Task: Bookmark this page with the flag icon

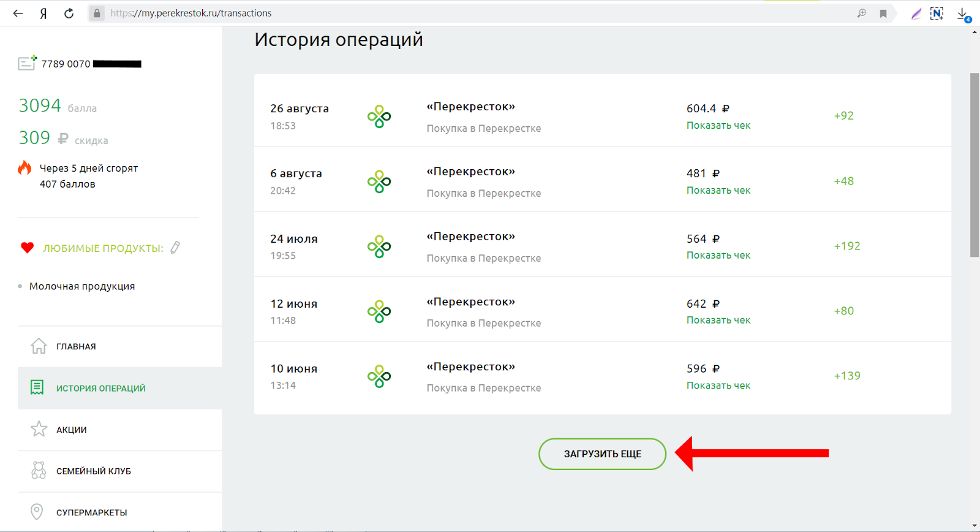Action: point(883,13)
